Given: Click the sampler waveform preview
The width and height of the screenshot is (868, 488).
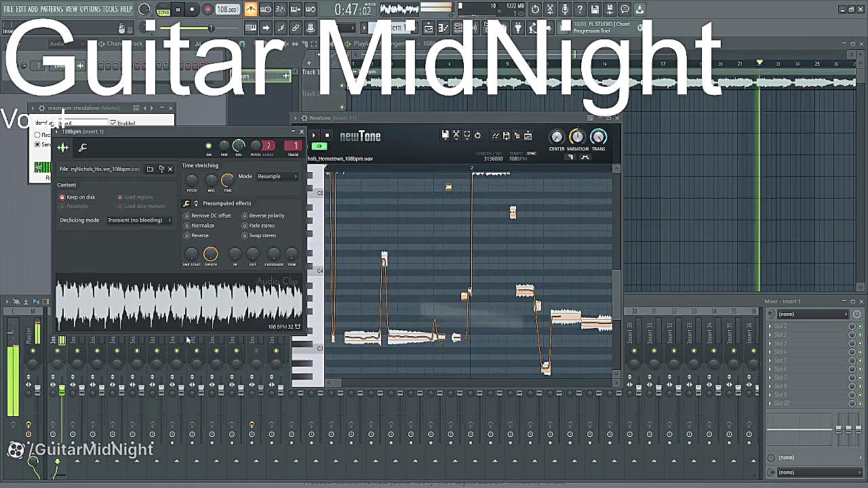Looking at the screenshot, I should pos(179,304).
